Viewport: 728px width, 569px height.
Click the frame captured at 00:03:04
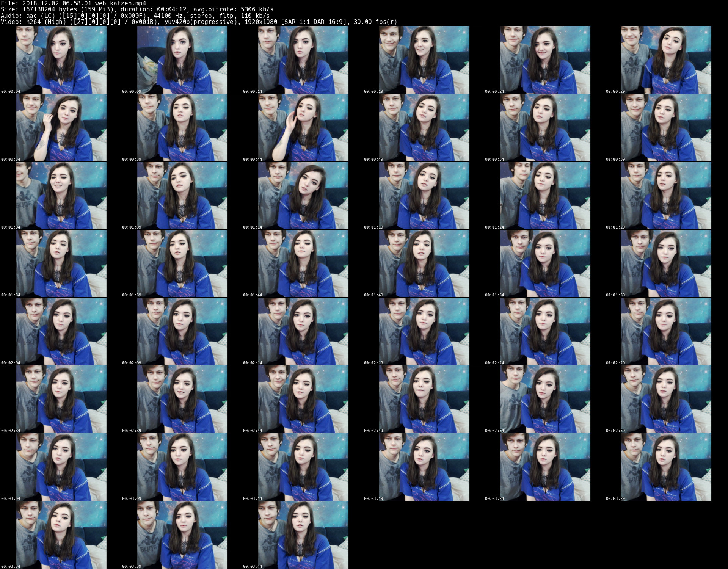61,467
